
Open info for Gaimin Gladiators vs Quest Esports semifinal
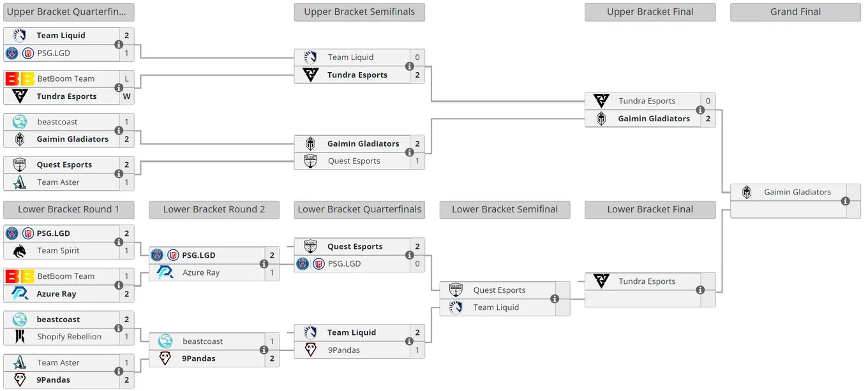pos(410,152)
